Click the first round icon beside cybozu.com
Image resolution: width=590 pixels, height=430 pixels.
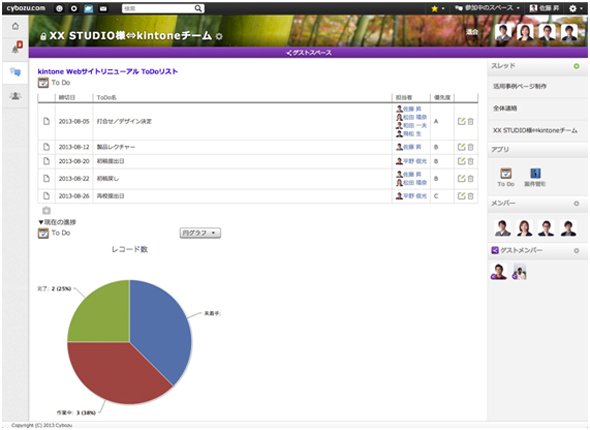point(59,9)
